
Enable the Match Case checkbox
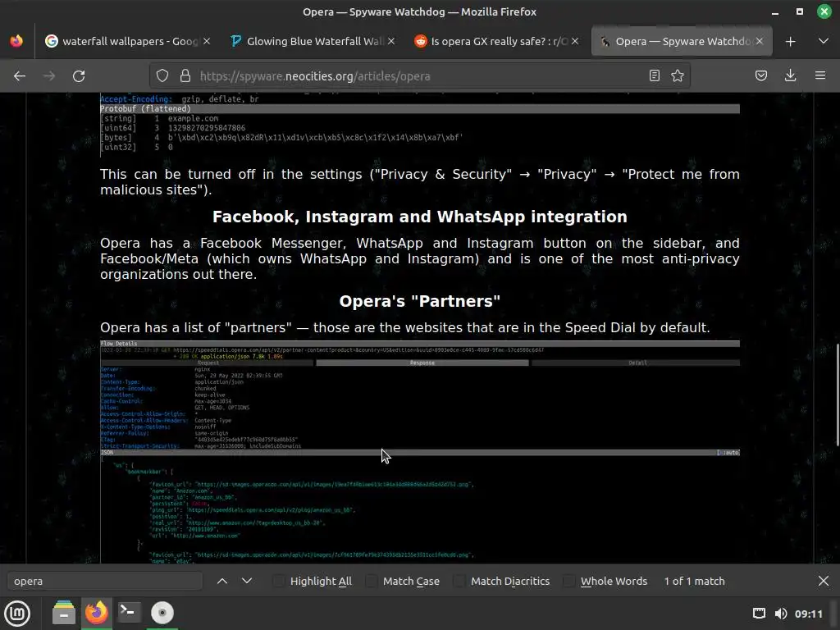tap(372, 582)
